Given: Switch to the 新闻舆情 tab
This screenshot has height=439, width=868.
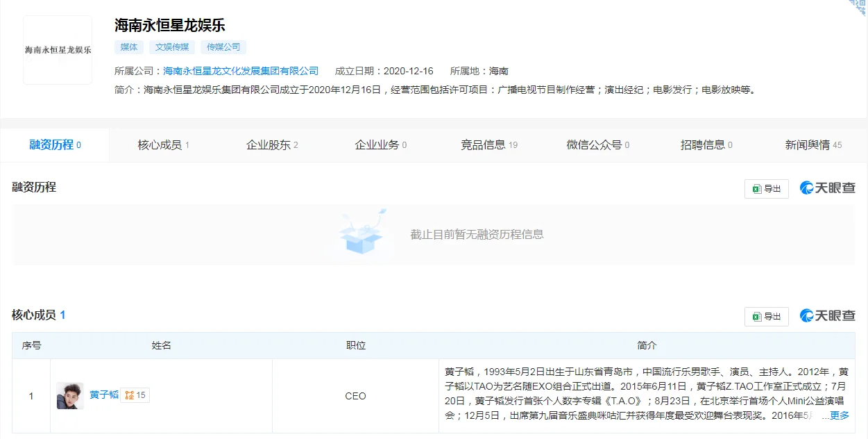Looking at the screenshot, I should point(814,145).
